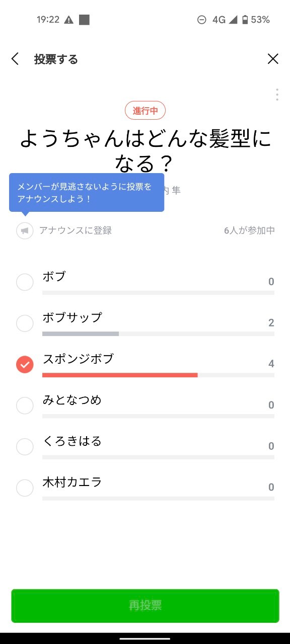Screen dimensions: 290x644
Task: Select the ボブサップ radio option
Action: click(x=25, y=323)
